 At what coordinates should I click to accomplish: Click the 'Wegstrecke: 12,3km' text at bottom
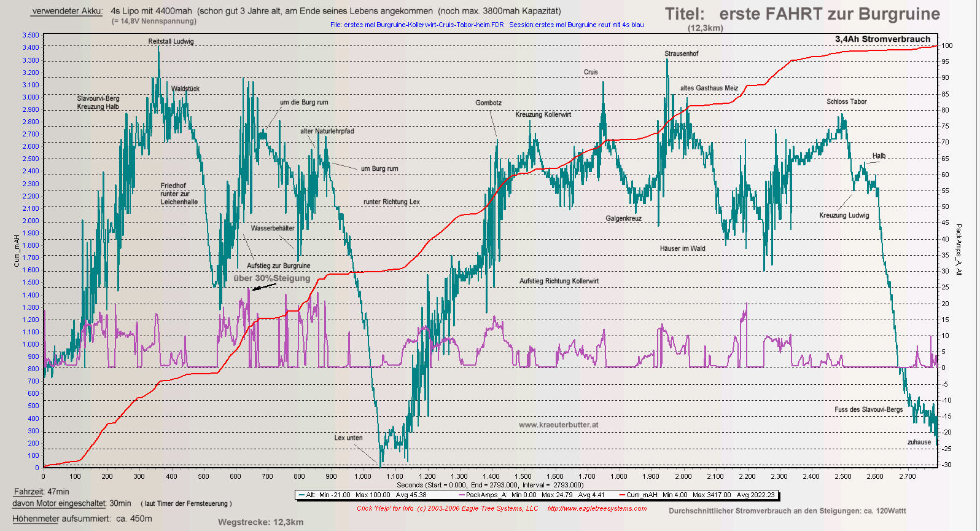pyautogui.click(x=260, y=522)
